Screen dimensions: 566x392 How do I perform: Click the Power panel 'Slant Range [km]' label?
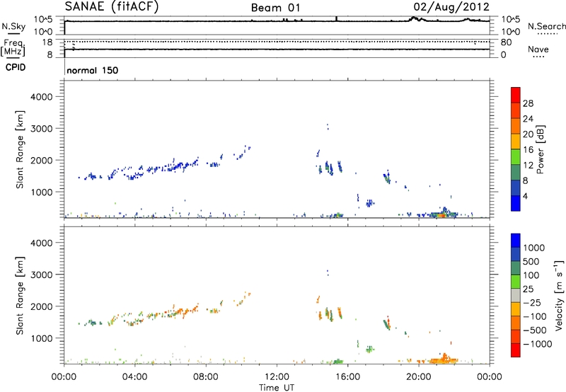20,149
